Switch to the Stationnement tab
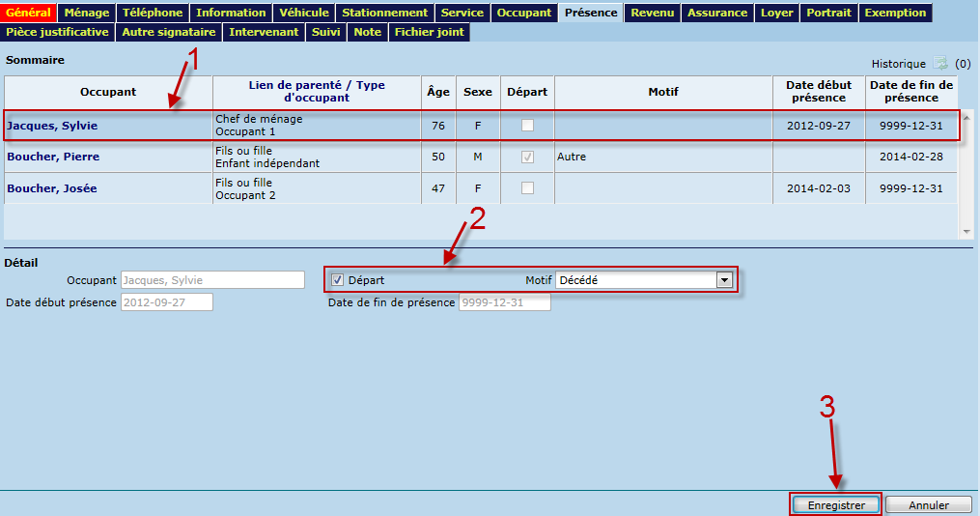This screenshot has width=980, height=516. point(384,13)
